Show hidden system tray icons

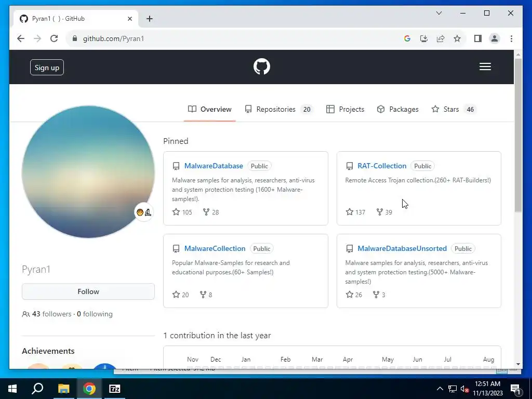(440, 389)
